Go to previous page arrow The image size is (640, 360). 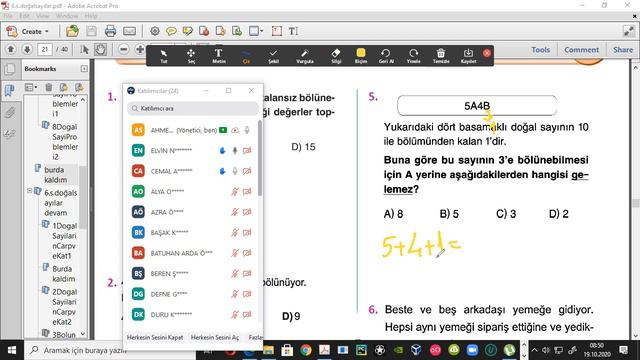point(11,49)
